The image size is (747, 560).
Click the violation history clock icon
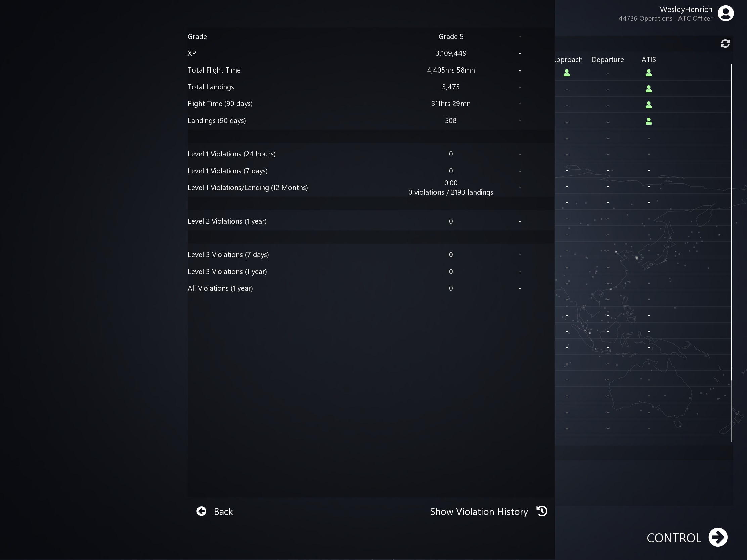tap(542, 511)
